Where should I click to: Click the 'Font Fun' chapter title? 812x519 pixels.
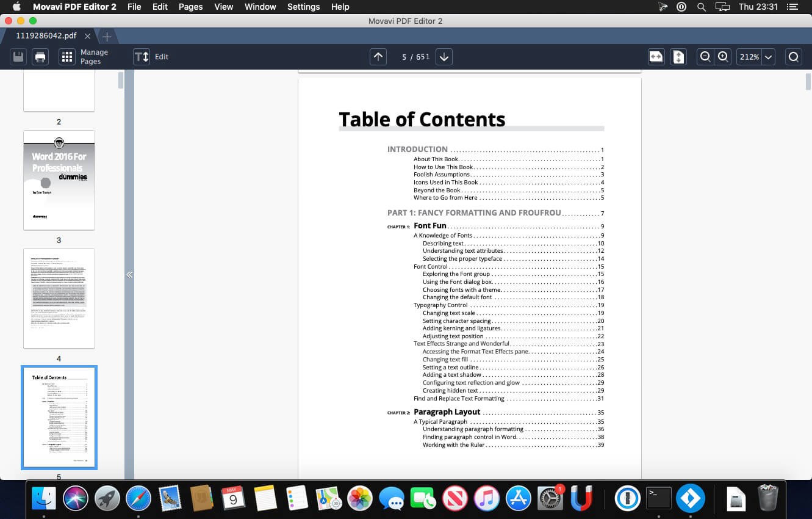tap(430, 226)
